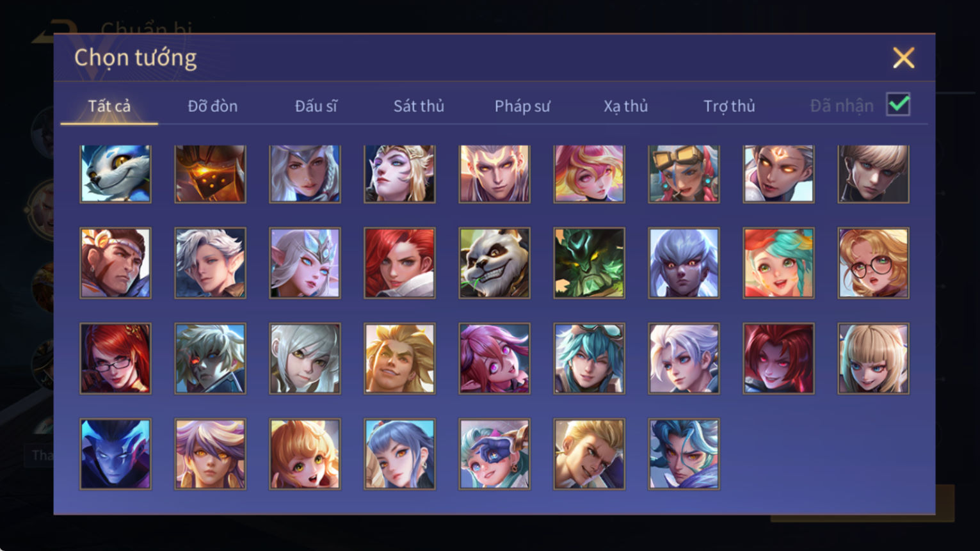Pick the red-haired hero with glasses
This screenshot has height=551, width=980.
pyautogui.click(x=115, y=358)
